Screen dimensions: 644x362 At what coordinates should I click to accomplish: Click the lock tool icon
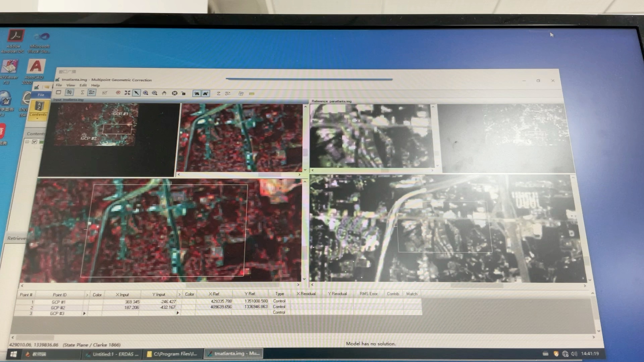[x=183, y=93]
